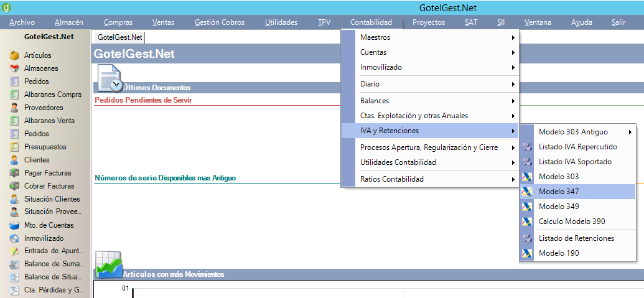Screen dimensions: 644x298
Task: Expand Ctas. Explotación y otras Anuales arrow
Action: 513,116
